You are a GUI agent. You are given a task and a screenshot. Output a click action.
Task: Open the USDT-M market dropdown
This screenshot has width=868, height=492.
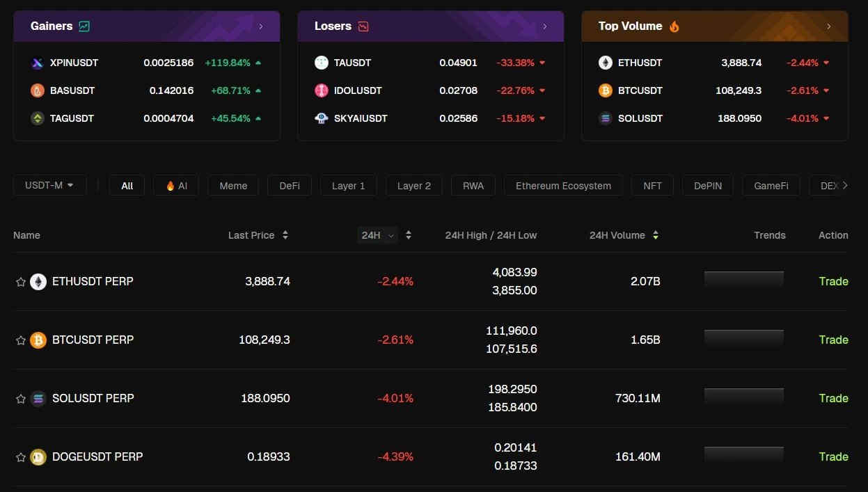tap(49, 186)
